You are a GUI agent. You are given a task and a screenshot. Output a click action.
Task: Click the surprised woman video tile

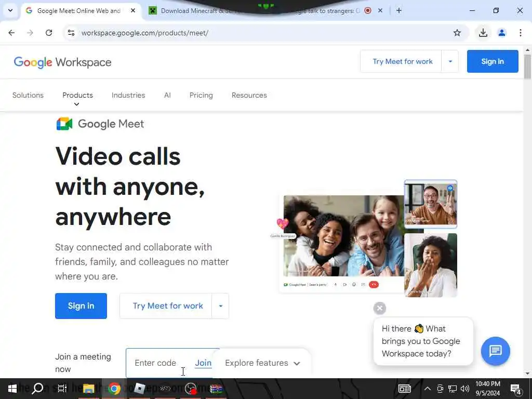click(x=431, y=265)
